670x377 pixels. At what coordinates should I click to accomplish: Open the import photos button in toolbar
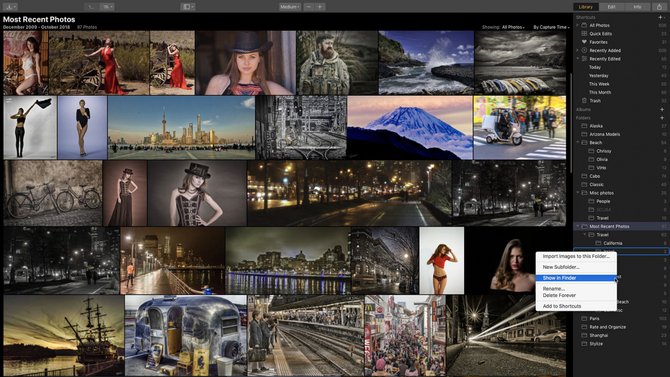pyautogui.click(x=9, y=7)
